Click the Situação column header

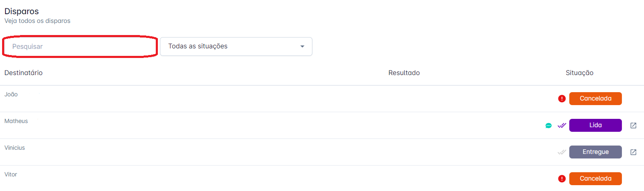(579, 73)
